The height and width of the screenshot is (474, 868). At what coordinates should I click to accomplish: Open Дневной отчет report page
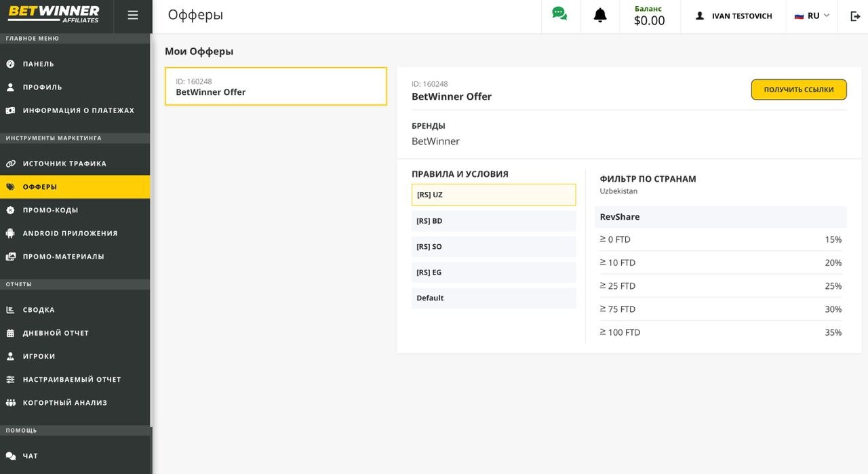click(x=56, y=333)
